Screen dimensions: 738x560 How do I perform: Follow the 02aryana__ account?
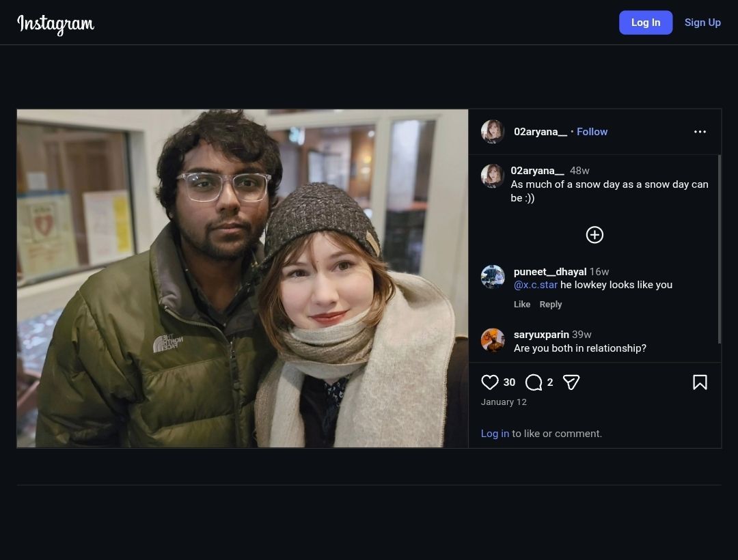[592, 132]
